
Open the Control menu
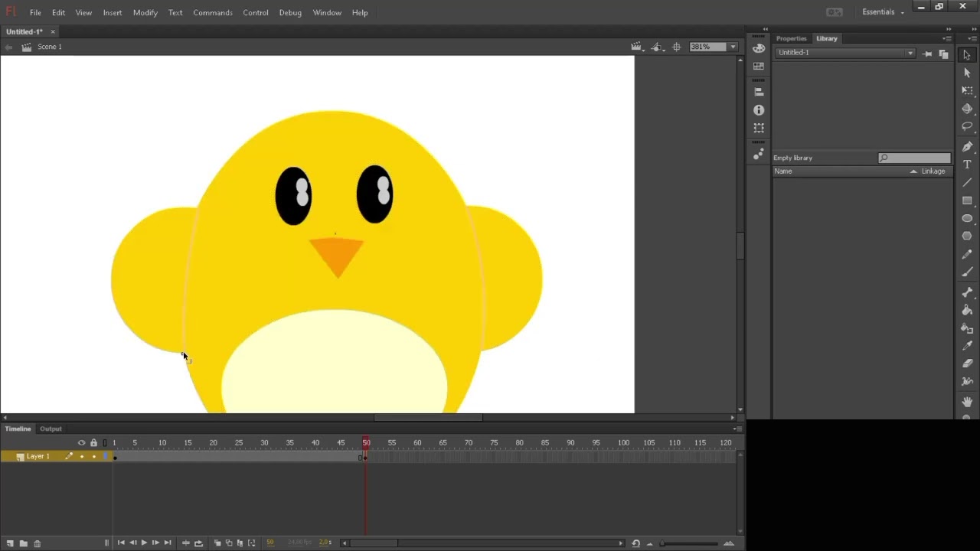tap(256, 12)
